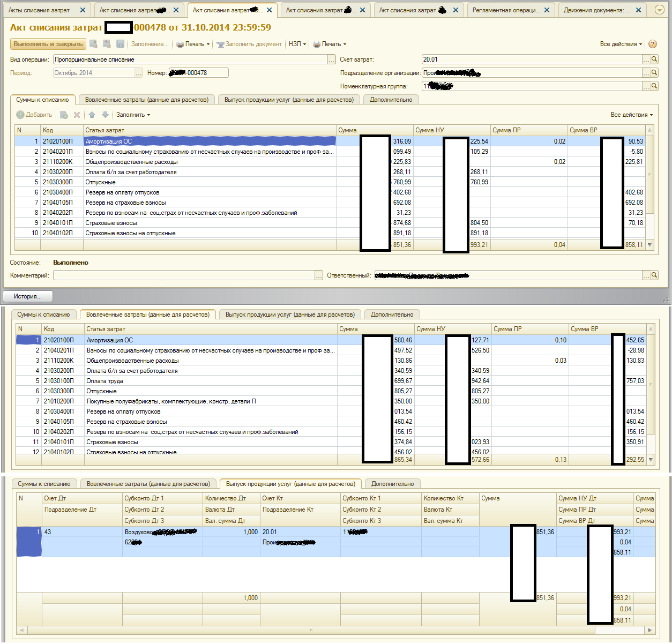Click the Субконто Кт 1 column header
This screenshot has width=672, height=644.
[x=380, y=498]
